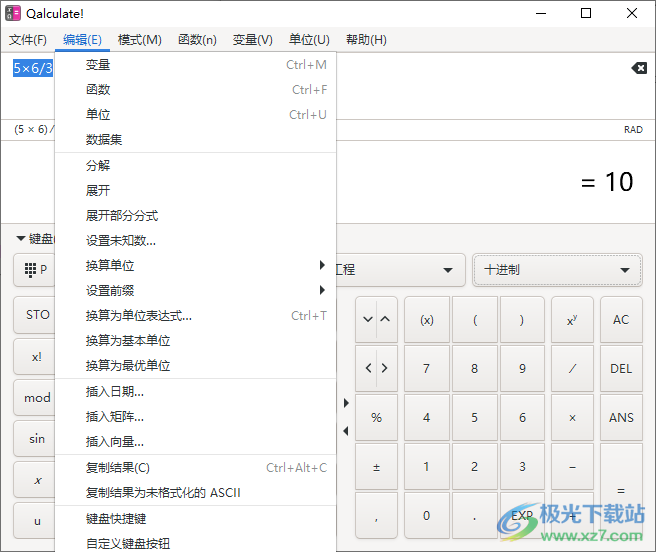Select 插入矩阵... entry
Image resolution: width=656 pixels, height=552 pixels.
(x=196, y=416)
